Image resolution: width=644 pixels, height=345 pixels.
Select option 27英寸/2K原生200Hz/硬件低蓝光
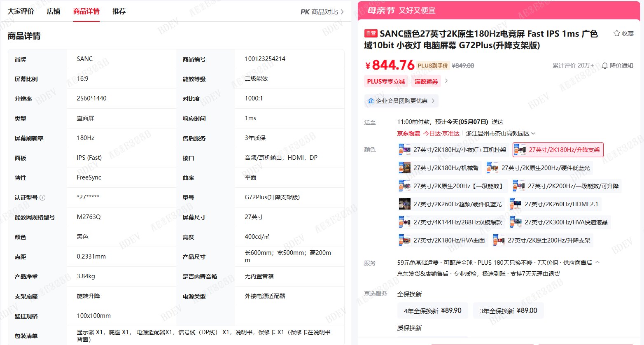(539, 168)
